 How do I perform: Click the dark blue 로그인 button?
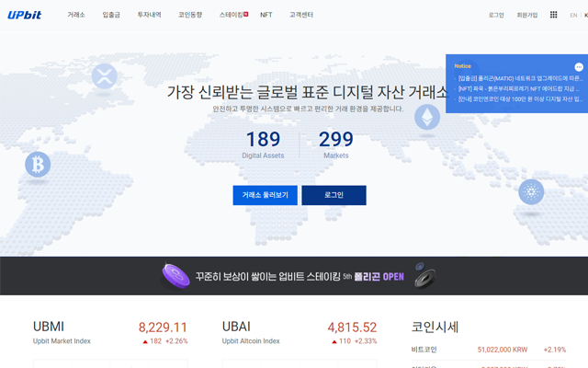[x=334, y=195]
